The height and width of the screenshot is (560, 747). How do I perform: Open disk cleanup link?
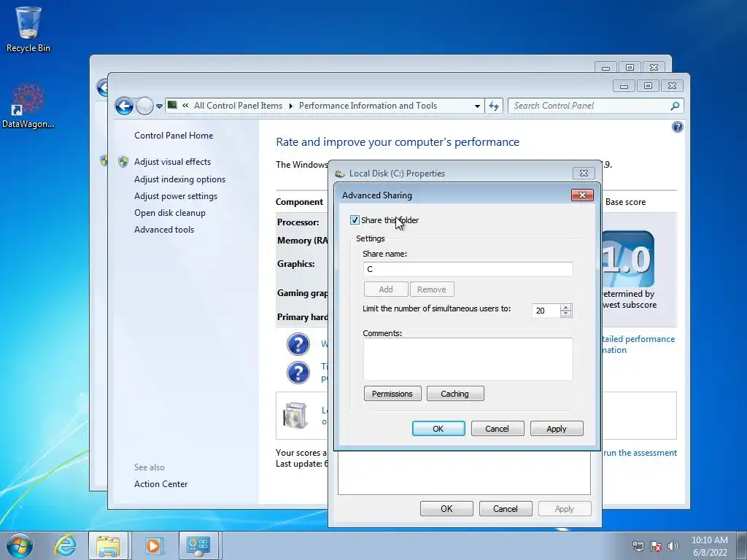click(169, 213)
